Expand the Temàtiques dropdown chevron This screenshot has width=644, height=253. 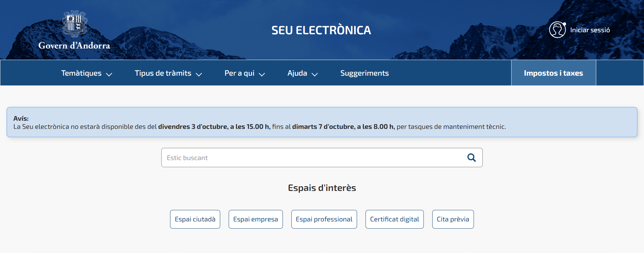tap(109, 74)
